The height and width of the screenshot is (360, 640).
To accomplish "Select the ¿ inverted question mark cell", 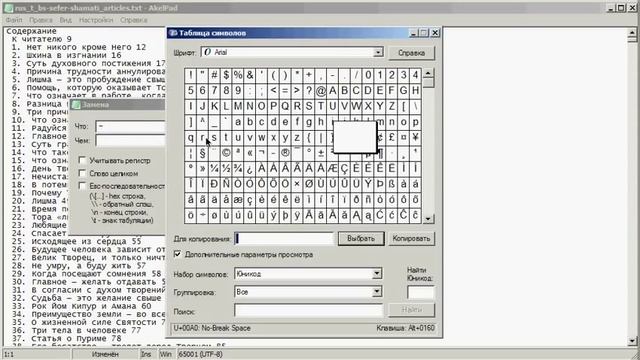I will coord(249,169).
